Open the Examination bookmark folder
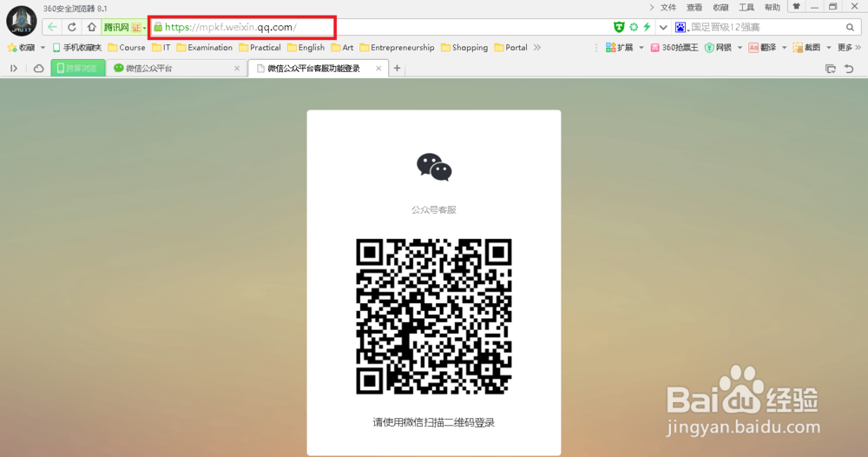Viewport: 868px width, 457px height. click(204, 48)
